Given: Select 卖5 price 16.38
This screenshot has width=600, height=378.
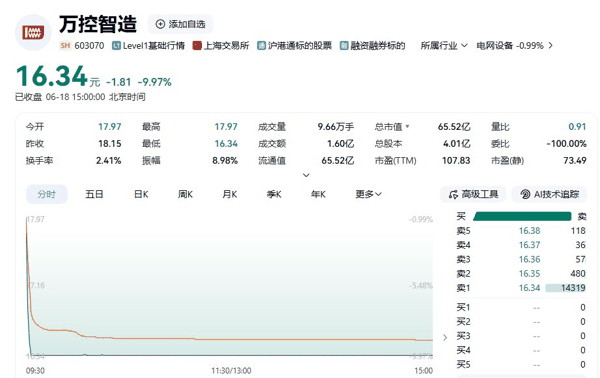Looking at the screenshot, I should [530, 231].
